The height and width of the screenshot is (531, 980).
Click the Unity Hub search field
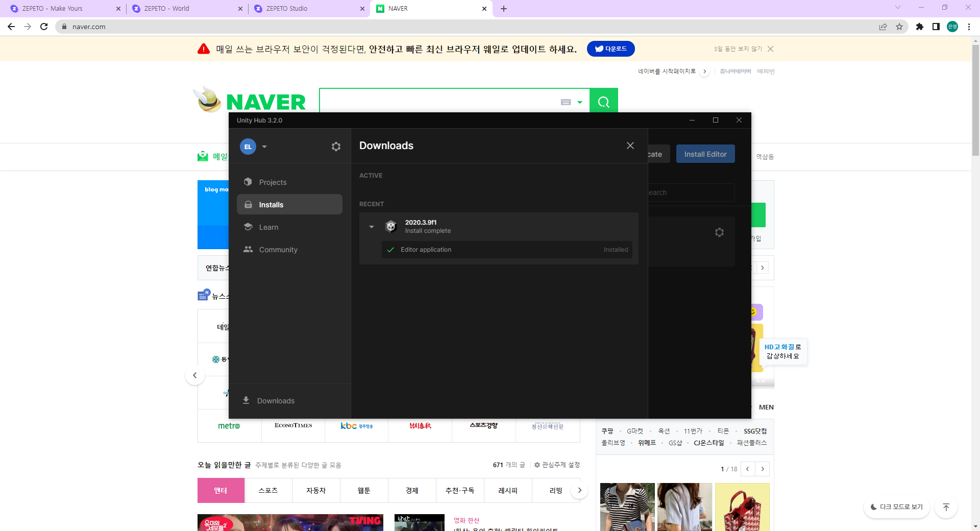point(691,192)
